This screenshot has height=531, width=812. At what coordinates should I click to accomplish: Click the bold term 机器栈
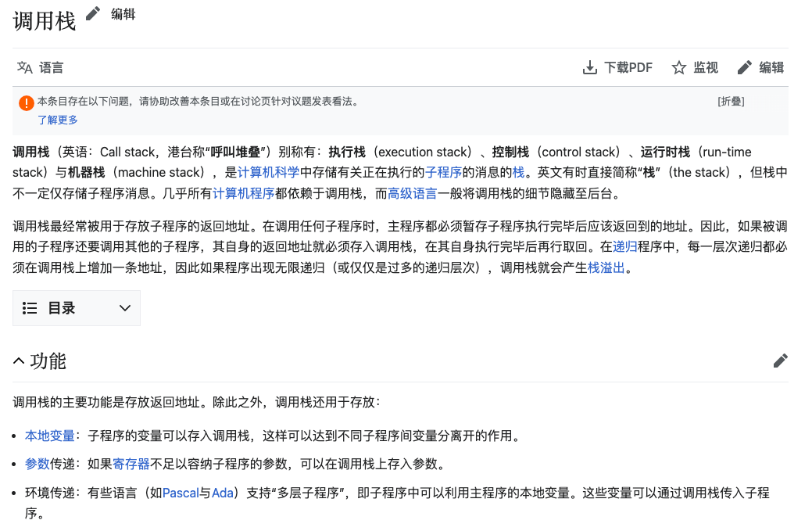click(x=87, y=173)
